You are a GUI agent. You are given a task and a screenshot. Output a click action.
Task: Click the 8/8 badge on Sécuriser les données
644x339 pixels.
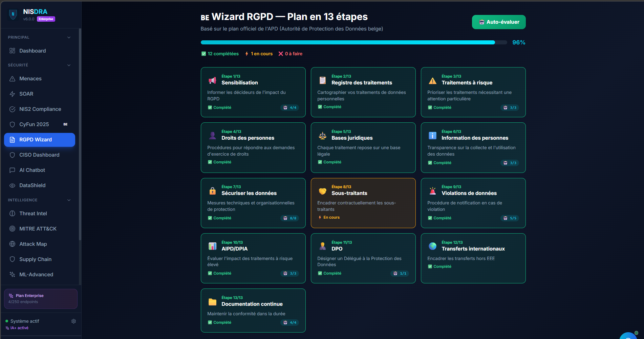pyautogui.click(x=289, y=218)
